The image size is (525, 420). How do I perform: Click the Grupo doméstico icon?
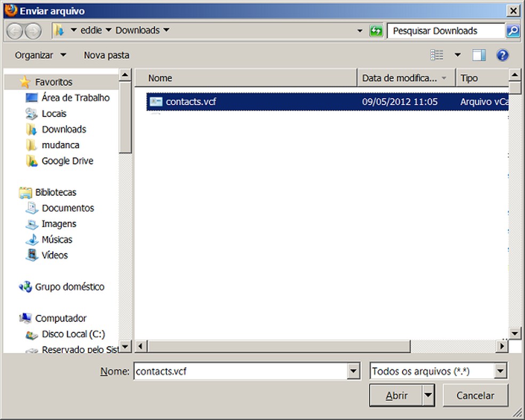click(x=25, y=287)
